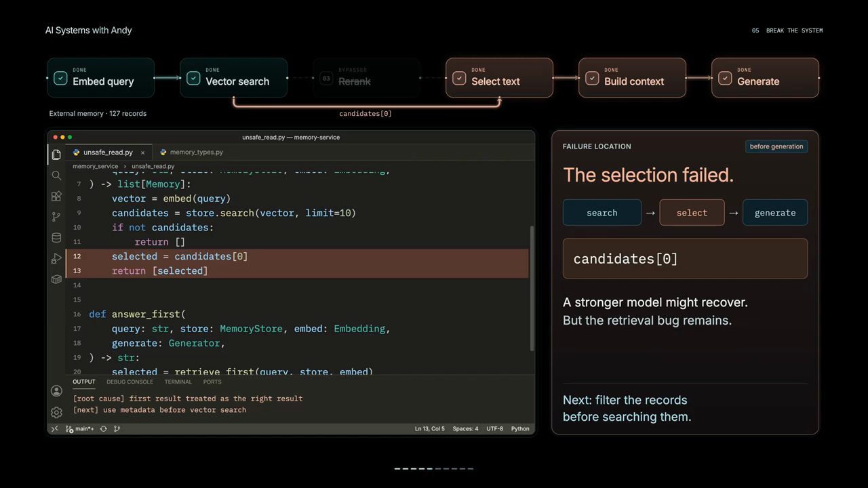Open the Accounts icon in activity bar
The width and height of the screenshot is (868, 488).
click(56, 391)
